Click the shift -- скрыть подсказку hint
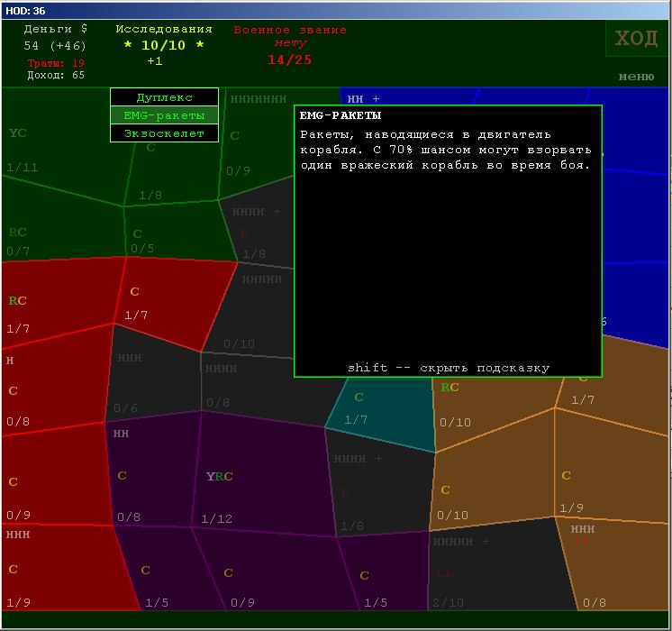This screenshot has height=631, width=672. [x=449, y=368]
